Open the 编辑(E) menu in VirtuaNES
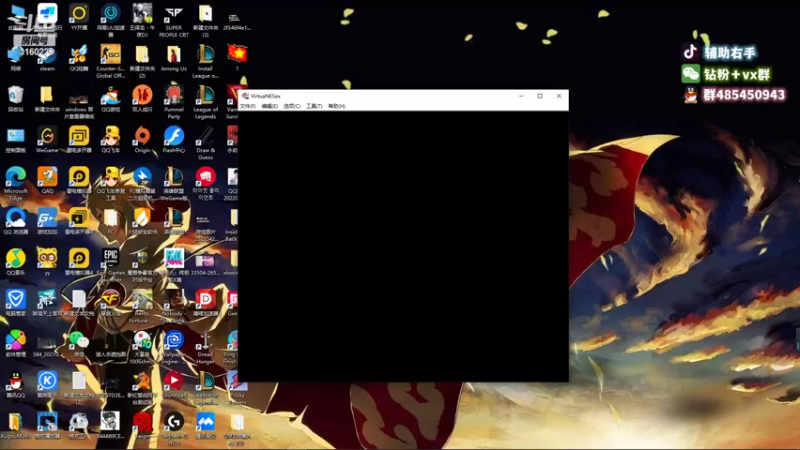 tap(269, 106)
